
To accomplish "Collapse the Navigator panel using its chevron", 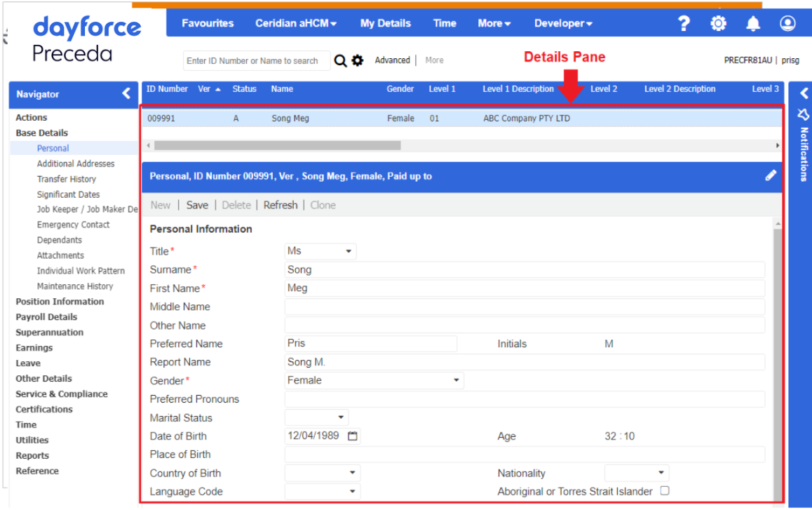I will point(126,93).
